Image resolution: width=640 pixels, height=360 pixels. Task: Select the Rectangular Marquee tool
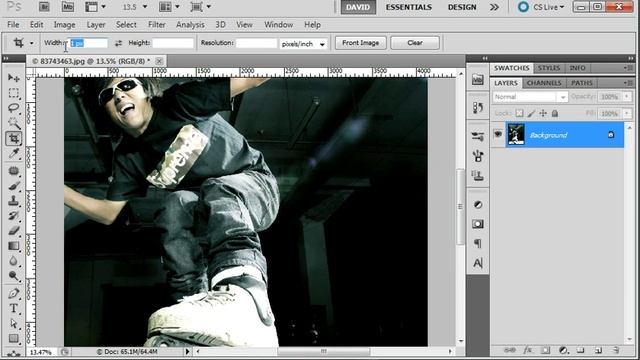coord(13,93)
